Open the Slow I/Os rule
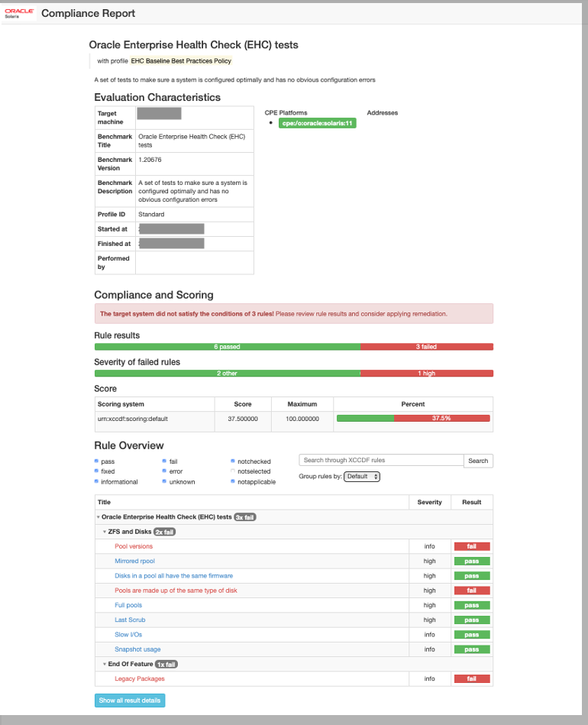The height and width of the screenshot is (725, 588). click(128, 634)
